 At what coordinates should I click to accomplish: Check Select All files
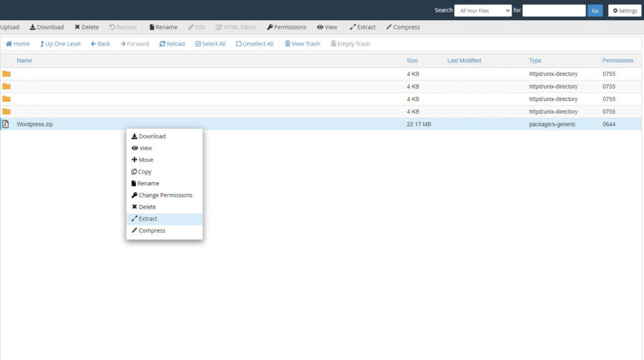[210, 44]
